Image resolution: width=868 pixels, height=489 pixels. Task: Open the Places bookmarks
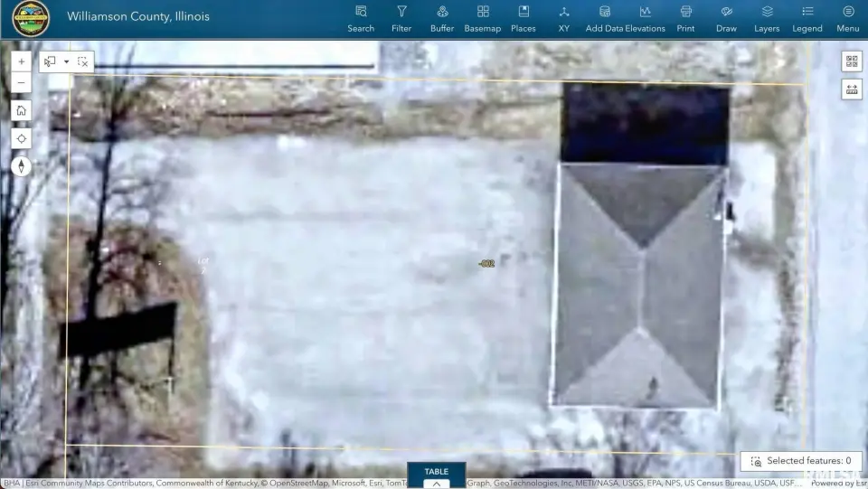coord(524,18)
